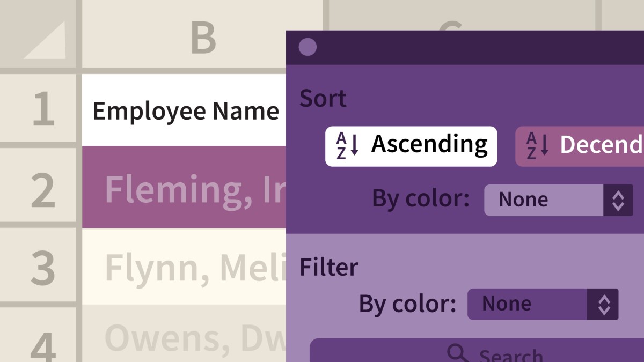
Task: Click the stepper arrows on Filter By color
Action: click(x=603, y=304)
